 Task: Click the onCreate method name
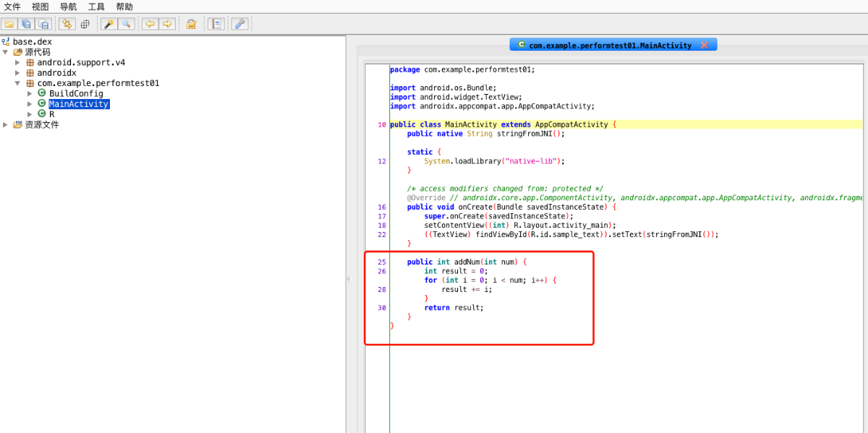coord(475,207)
